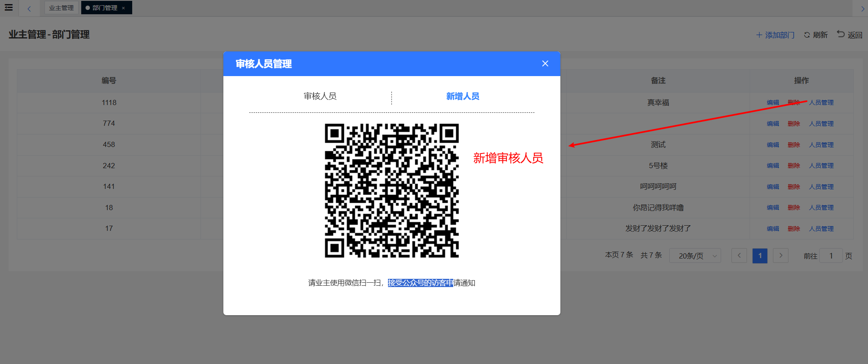Image resolution: width=868 pixels, height=364 pixels.
Task: Close the 部门管理 tab with its x
Action: click(x=123, y=8)
